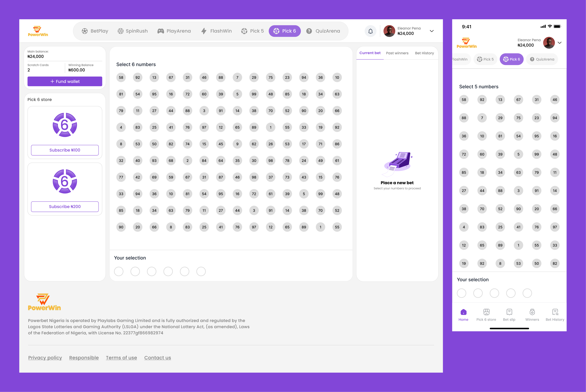This screenshot has width=586, height=392.
Task: Open SpinRush via its spinner icon
Action: pyautogui.click(x=120, y=31)
